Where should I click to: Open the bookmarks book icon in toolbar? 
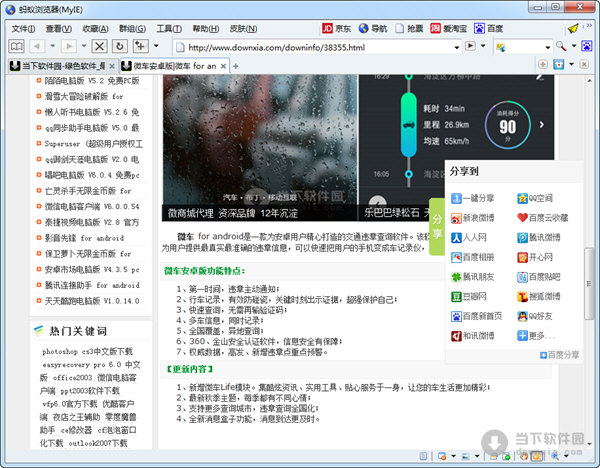16,46
